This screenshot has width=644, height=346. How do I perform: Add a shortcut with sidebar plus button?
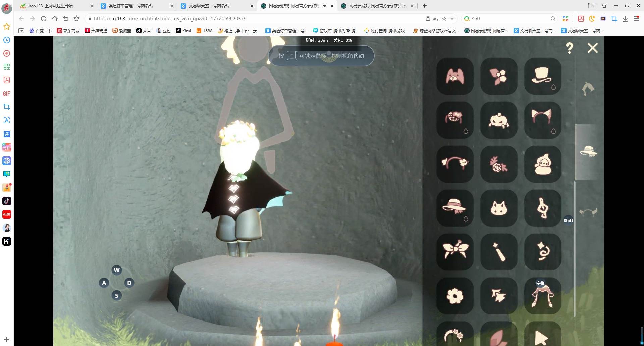[7, 340]
